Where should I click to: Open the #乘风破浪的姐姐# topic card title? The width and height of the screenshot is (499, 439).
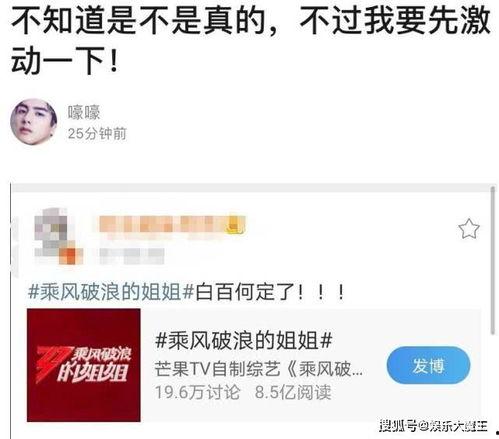click(244, 341)
